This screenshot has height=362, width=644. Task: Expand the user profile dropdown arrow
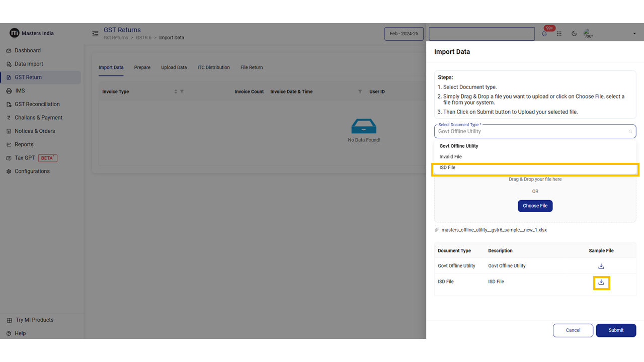[x=634, y=34]
